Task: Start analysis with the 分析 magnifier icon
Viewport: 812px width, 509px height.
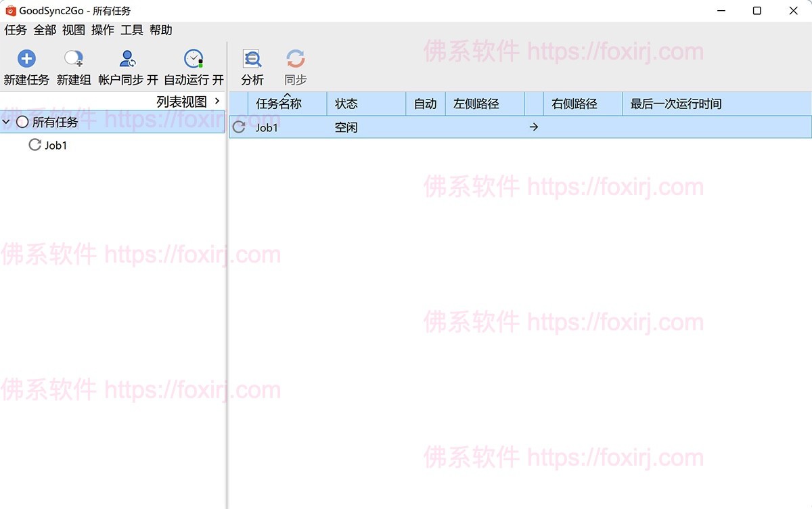Action: [x=251, y=57]
